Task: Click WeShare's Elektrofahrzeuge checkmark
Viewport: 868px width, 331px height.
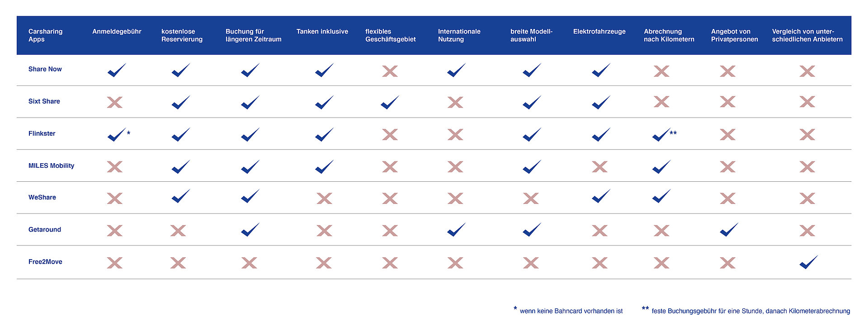Action: point(601,196)
